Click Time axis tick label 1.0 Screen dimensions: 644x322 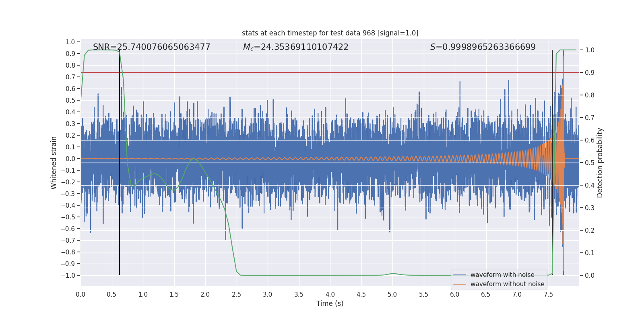click(143, 294)
